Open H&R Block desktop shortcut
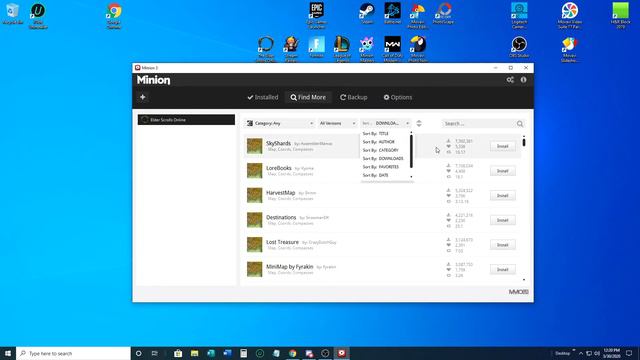 620,16
